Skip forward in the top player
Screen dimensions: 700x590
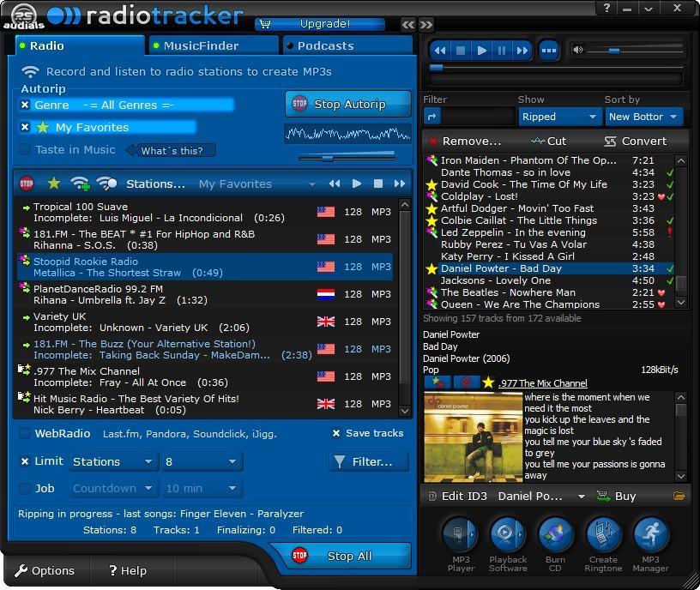[522, 51]
